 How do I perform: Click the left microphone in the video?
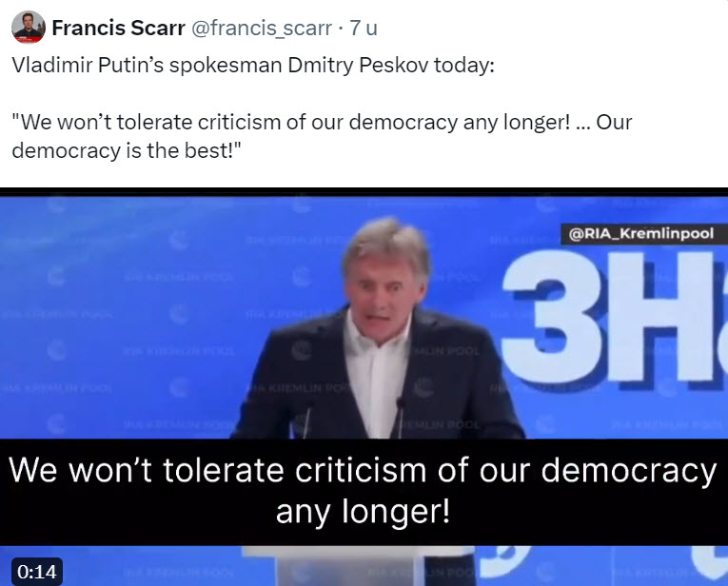[306, 419]
